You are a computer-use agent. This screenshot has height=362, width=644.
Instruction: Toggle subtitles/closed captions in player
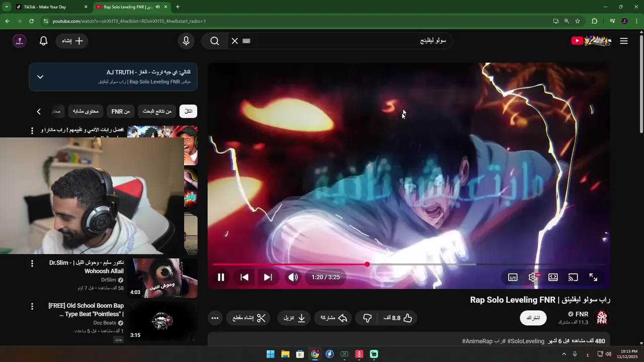coord(513,277)
